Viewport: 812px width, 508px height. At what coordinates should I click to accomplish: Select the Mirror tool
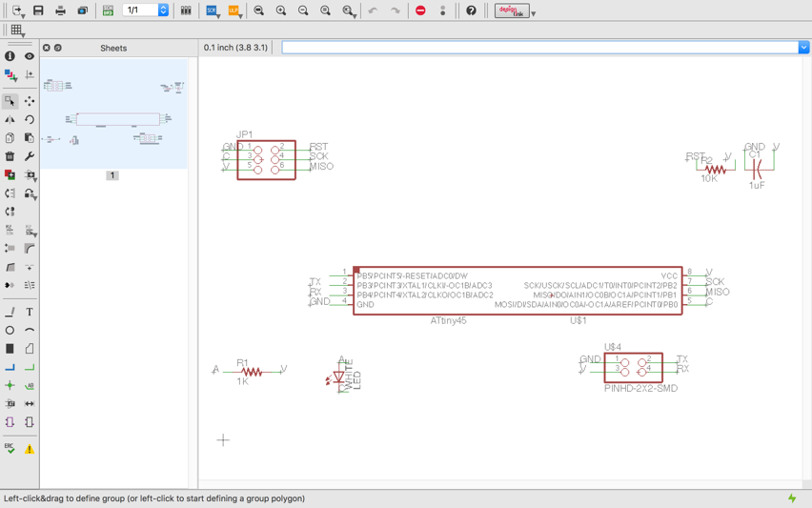click(10, 120)
